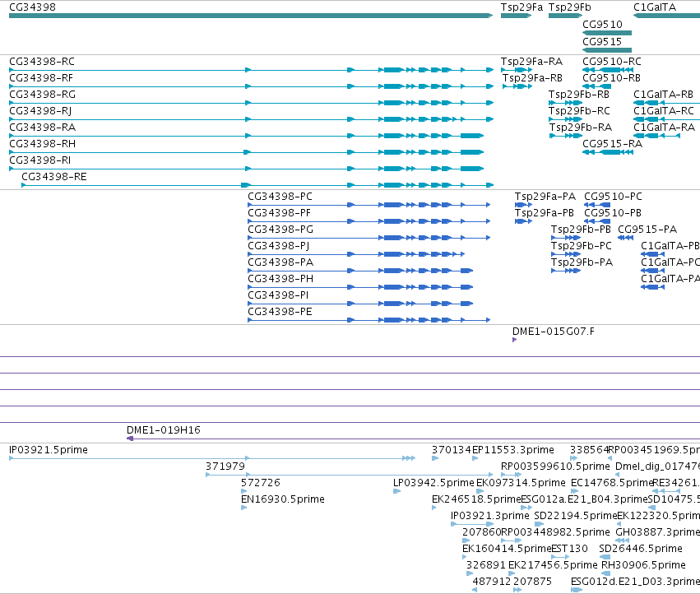Viewport: 700px width, 594px height.
Task: Select the CG9515 gene bar
Action: pos(607,50)
